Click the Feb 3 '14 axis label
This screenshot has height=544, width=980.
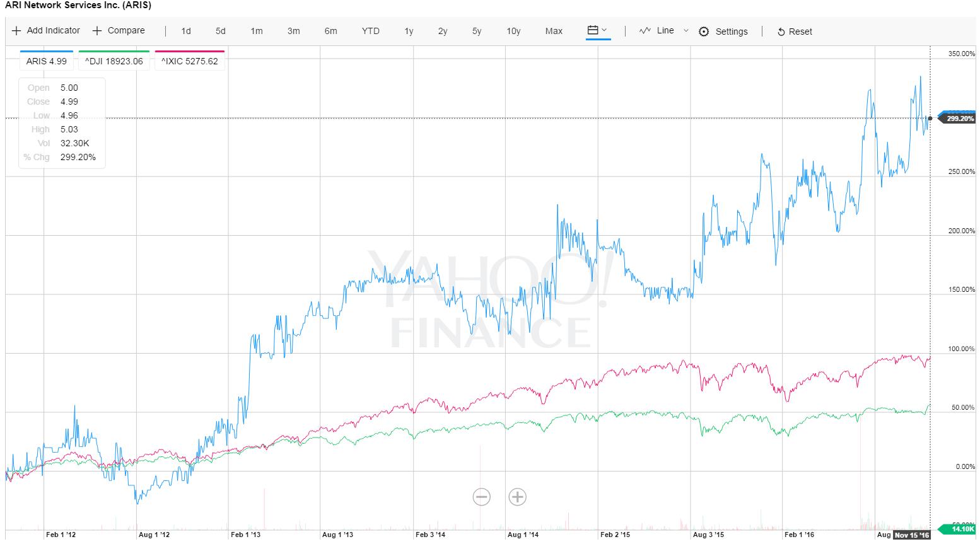pos(431,535)
